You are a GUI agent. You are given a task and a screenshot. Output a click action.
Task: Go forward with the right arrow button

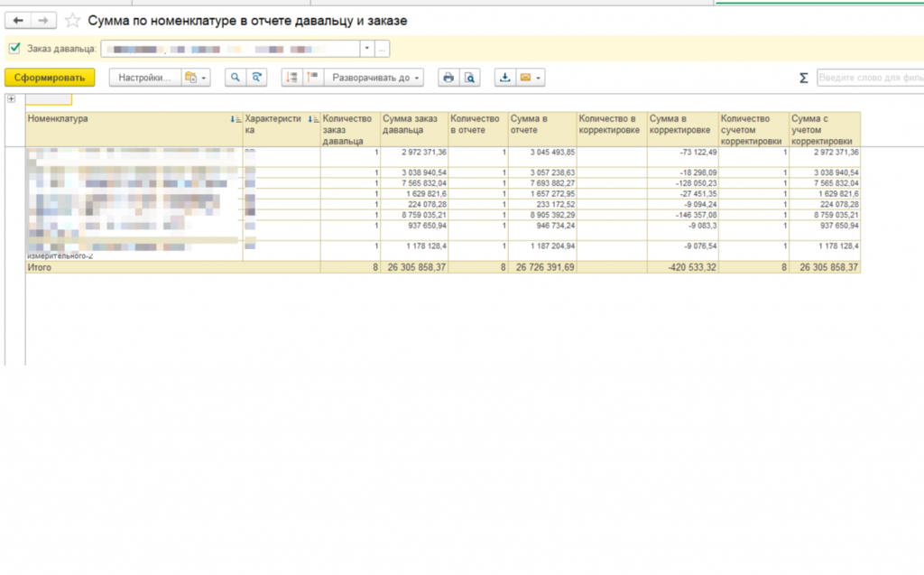43,21
